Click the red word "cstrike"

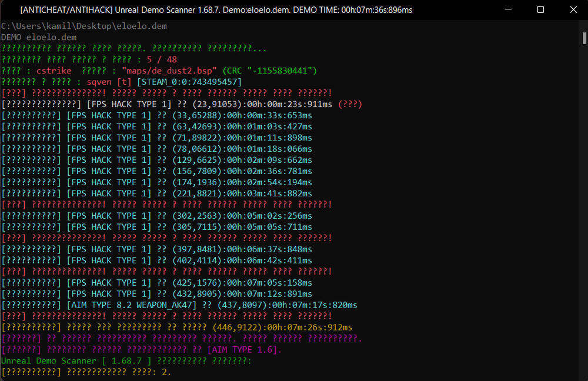[x=54, y=71]
